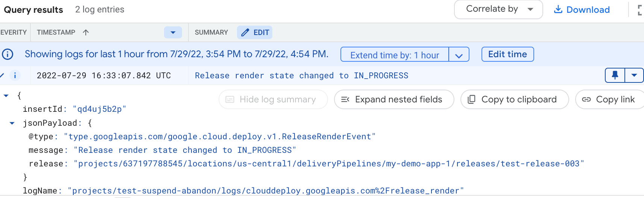Open pin options dropdown beside pin icon

click(x=634, y=75)
